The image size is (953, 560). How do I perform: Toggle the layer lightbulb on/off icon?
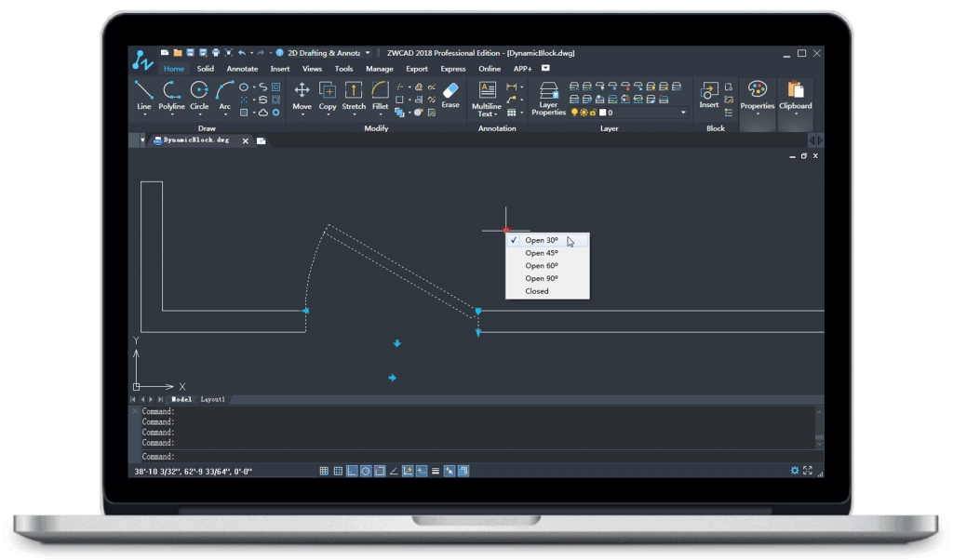point(574,113)
